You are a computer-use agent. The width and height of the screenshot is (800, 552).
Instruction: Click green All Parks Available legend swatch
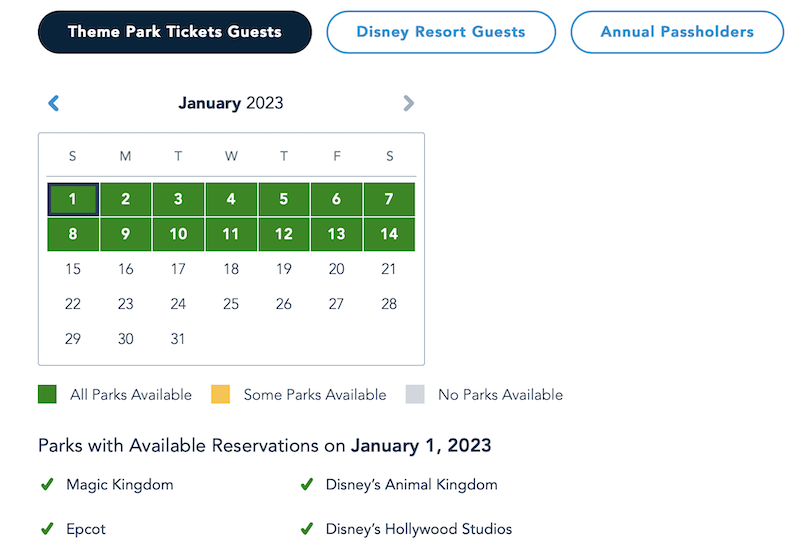click(47, 395)
